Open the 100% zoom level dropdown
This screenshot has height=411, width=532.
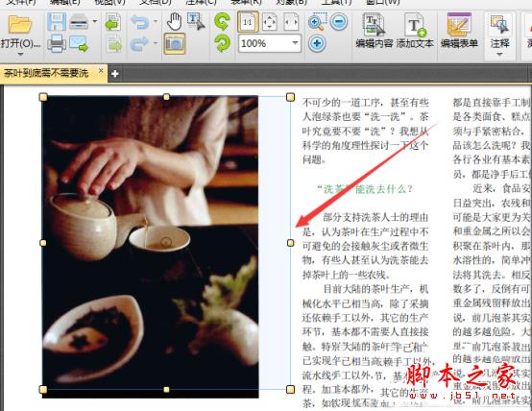point(295,43)
